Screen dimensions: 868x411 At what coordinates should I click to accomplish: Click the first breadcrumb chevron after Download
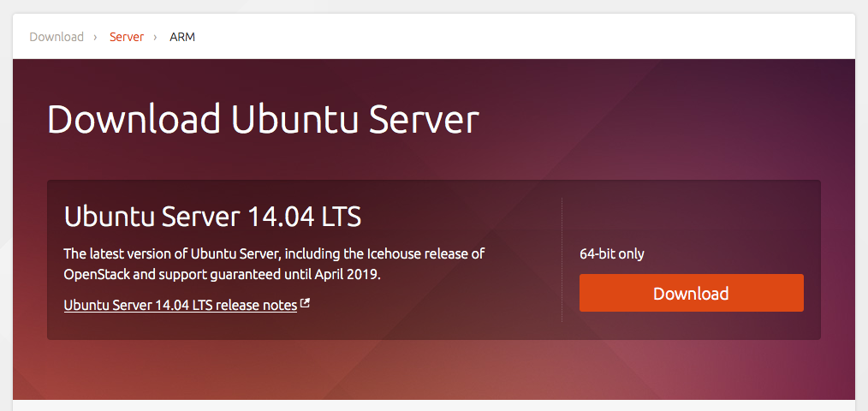[97, 37]
